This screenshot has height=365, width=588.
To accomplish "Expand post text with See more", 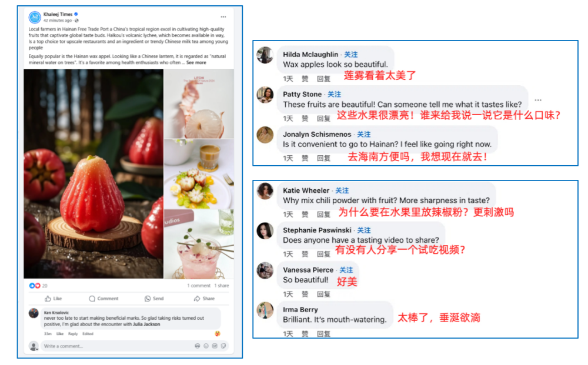I will tap(196, 62).
